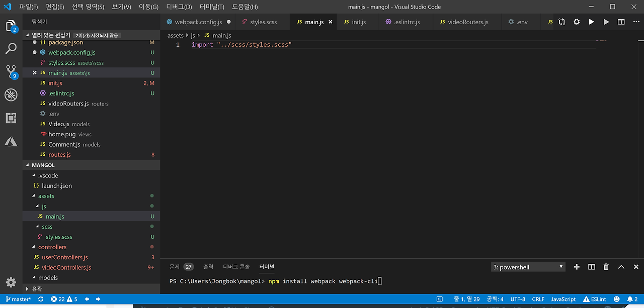This screenshot has height=308, width=644.
Task: Switch to styles.scss editor tab
Action: pos(263,22)
